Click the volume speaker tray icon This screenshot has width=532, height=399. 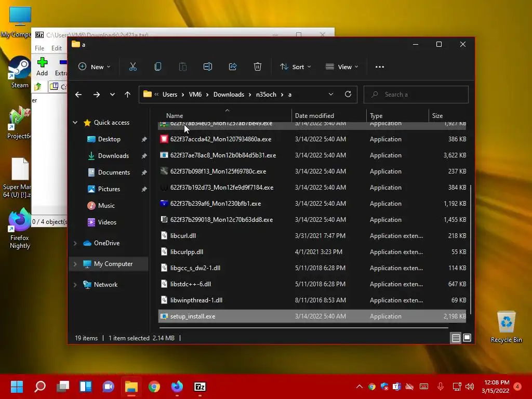tap(470, 387)
